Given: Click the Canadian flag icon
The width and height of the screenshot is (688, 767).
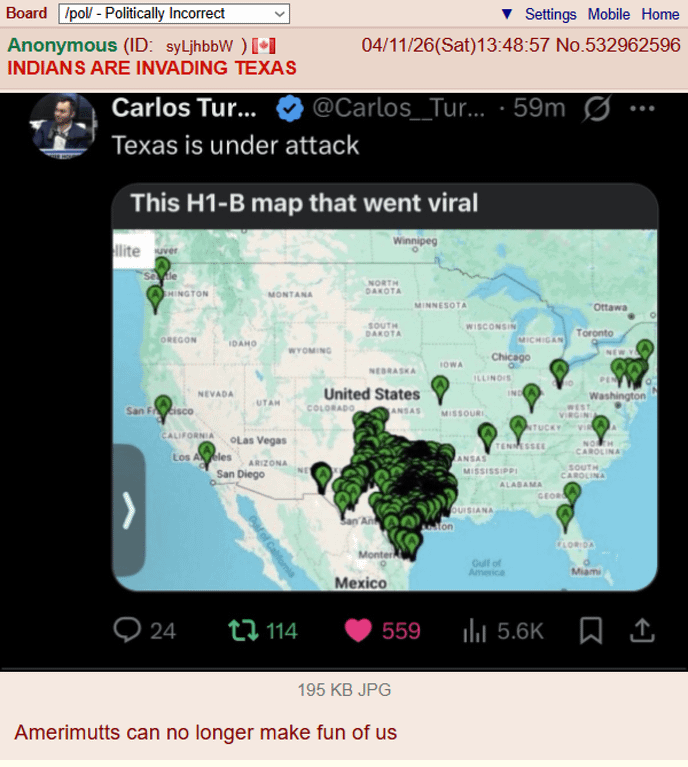Looking at the screenshot, I should point(264,46).
